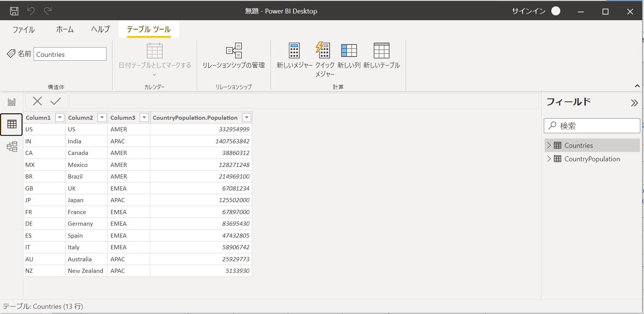The height and width of the screenshot is (314, 644).
Task: Switch to the data view icon
Action: click(12, 124)
